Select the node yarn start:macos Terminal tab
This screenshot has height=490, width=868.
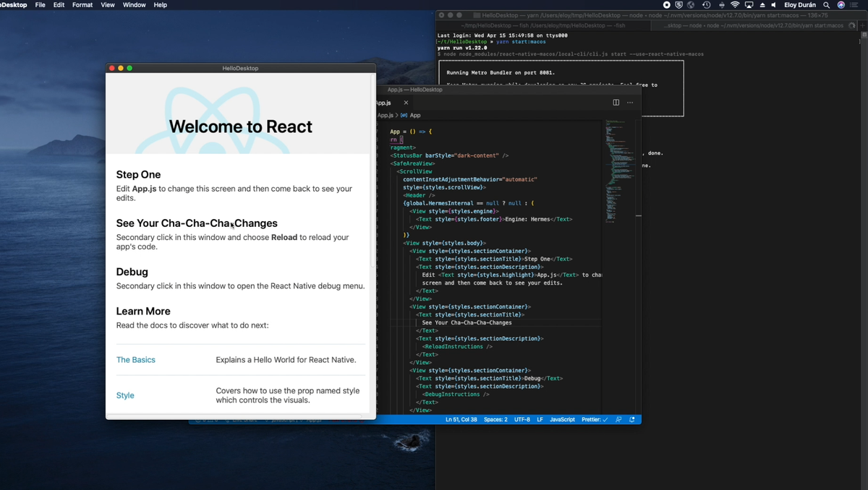[754, 25]
